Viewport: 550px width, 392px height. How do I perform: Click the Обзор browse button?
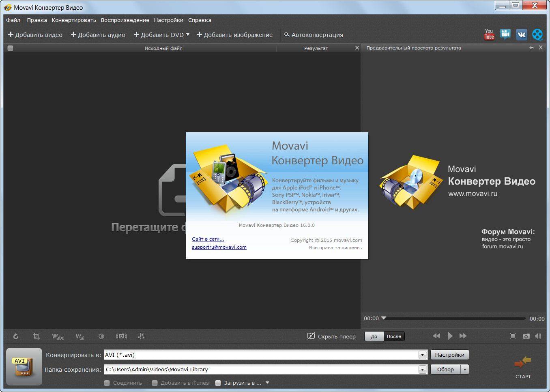point(445,370)
